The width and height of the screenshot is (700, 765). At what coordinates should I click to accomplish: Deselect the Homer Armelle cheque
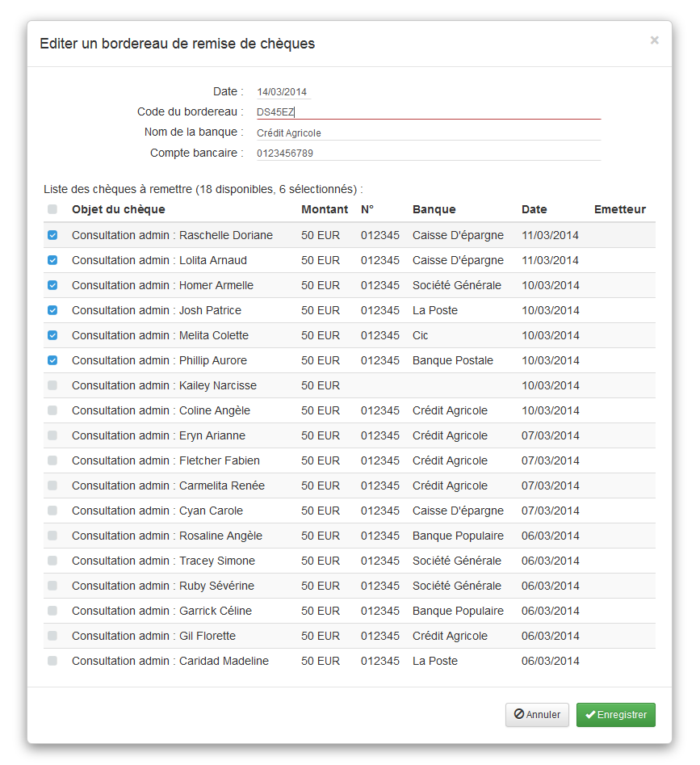point(52,285)
